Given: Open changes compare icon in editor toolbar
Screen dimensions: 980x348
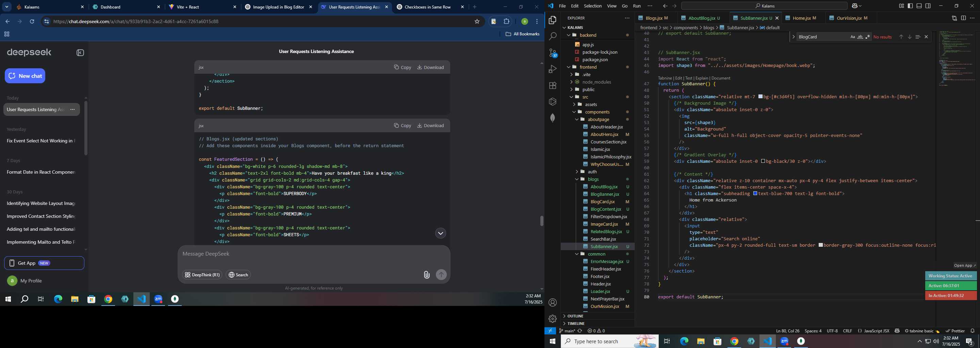Looking at the screenshot, I should [x=954, y=18].
